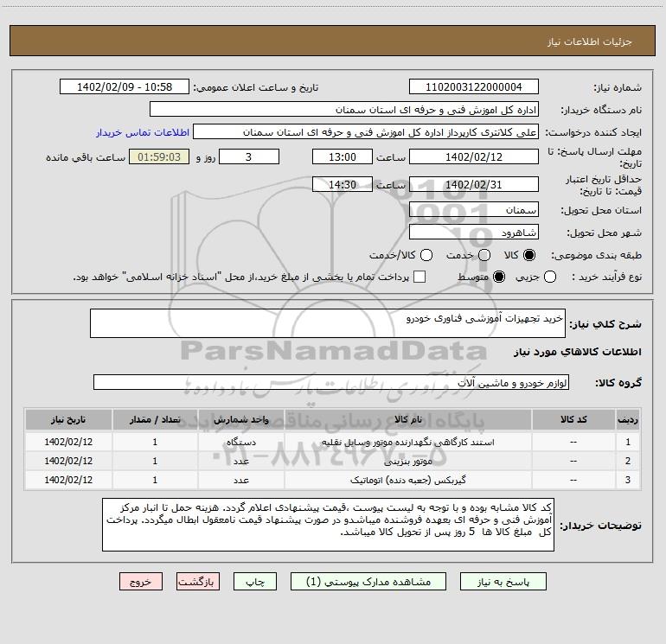This screenshot has height=644, width=666.
Task: Click the ایجاد کننده درخواست field
Action: click(366, 132)
